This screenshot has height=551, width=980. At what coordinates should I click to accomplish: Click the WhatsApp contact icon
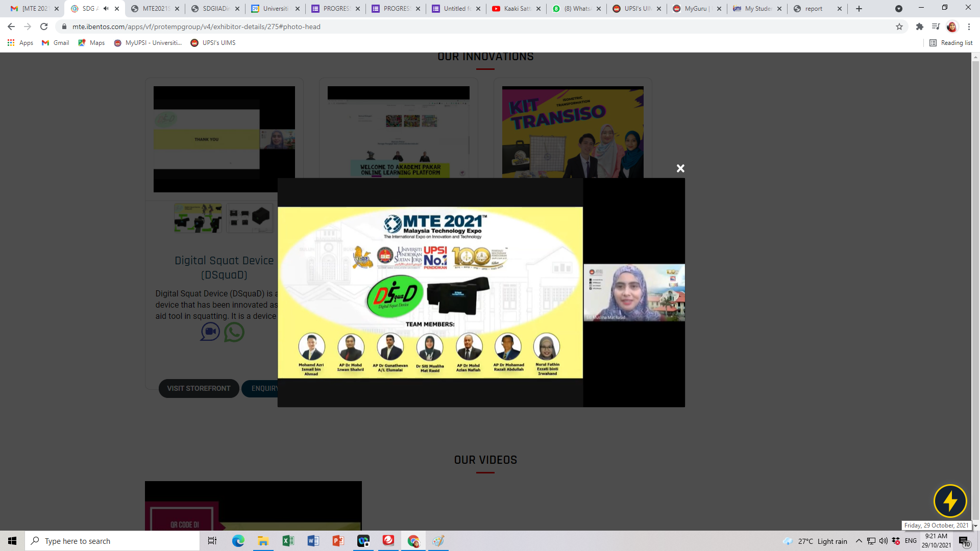(234, 332)
